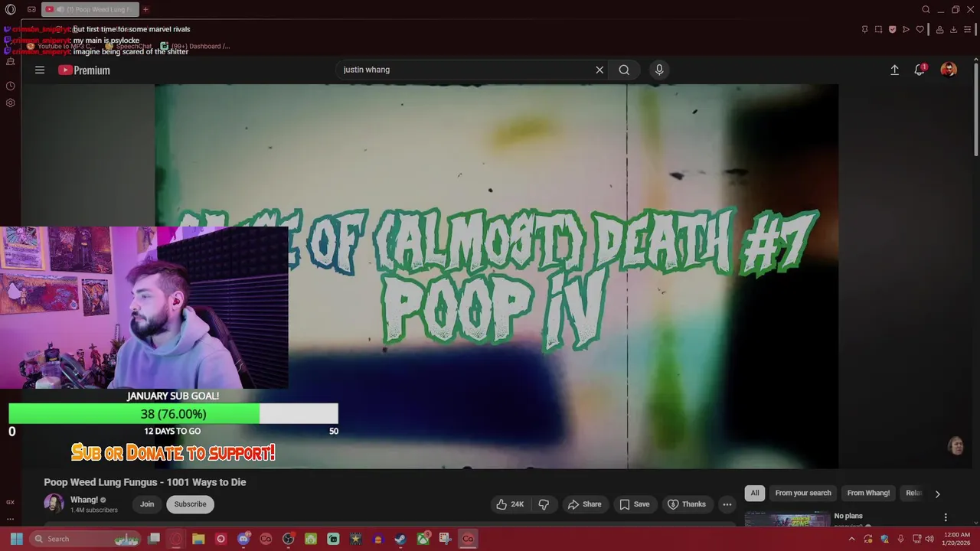Image resolution: width=980 pixels, height=551 pixels.
Task: Select the 'All' filter chip
Action: click(x=755, y=493)
